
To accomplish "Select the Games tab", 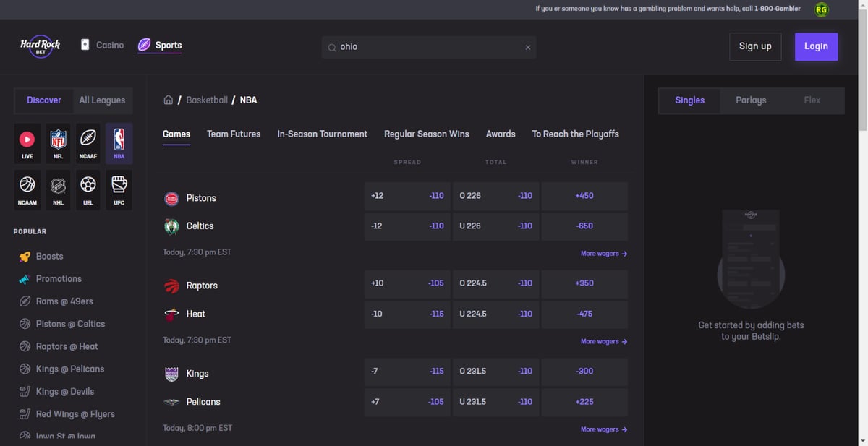I will [176, 134].
